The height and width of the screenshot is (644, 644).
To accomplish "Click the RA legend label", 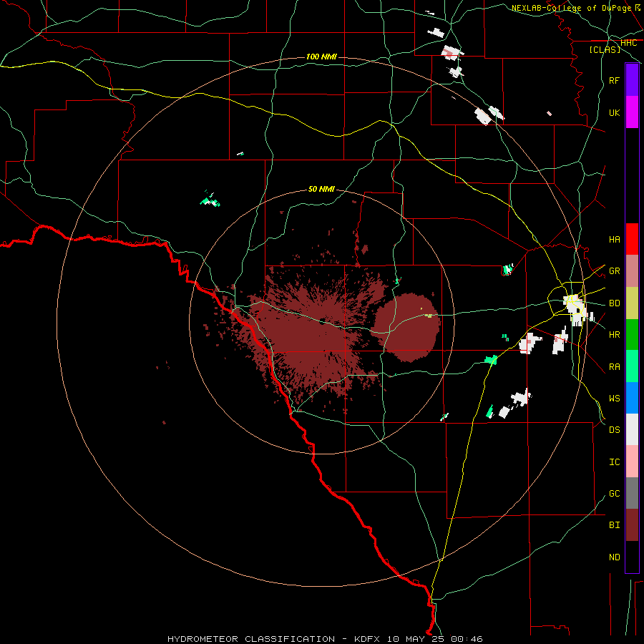I will coord(614,367).
